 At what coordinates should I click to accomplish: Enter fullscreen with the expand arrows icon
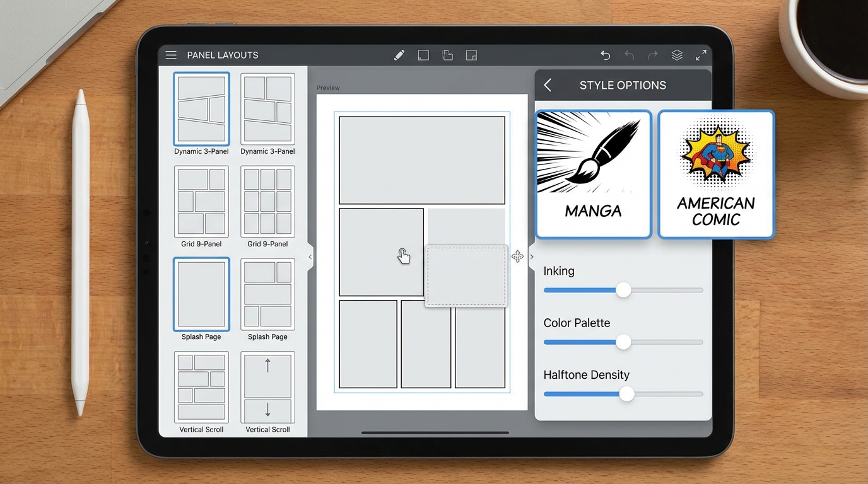[x=701, y=55]
